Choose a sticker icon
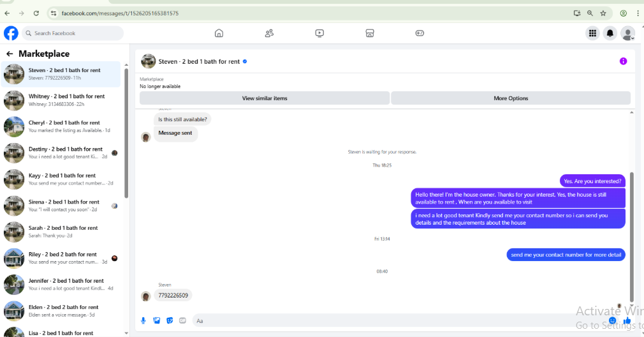 click(x=170, y=320)
